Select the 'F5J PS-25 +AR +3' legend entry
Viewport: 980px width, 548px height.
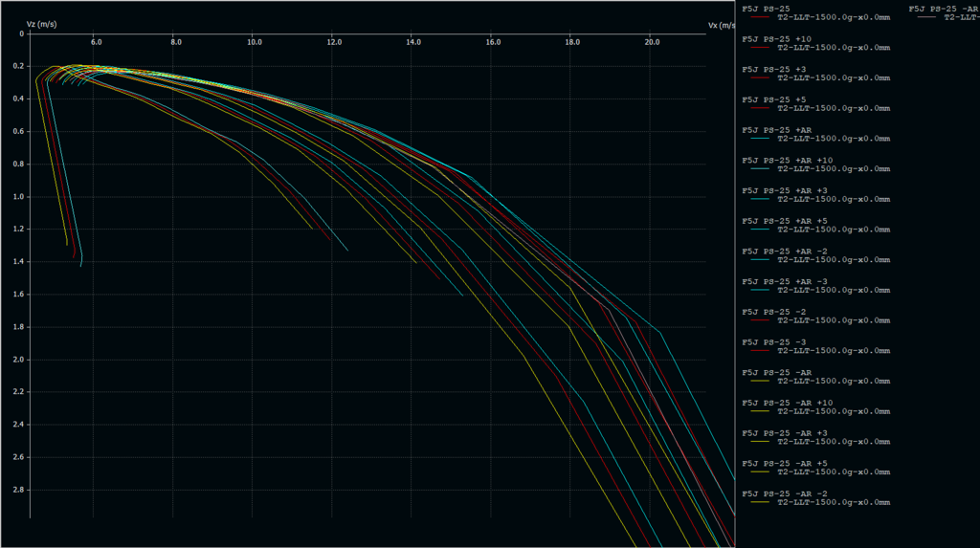785,190
